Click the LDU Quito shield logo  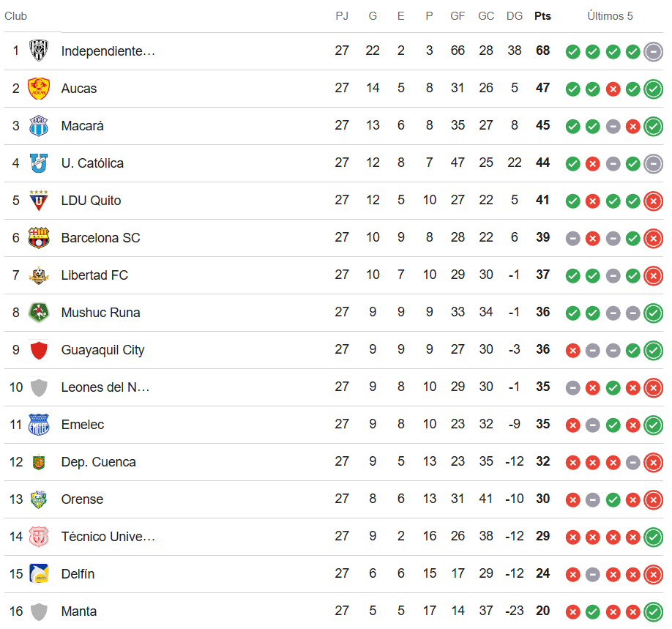(39, 200)
